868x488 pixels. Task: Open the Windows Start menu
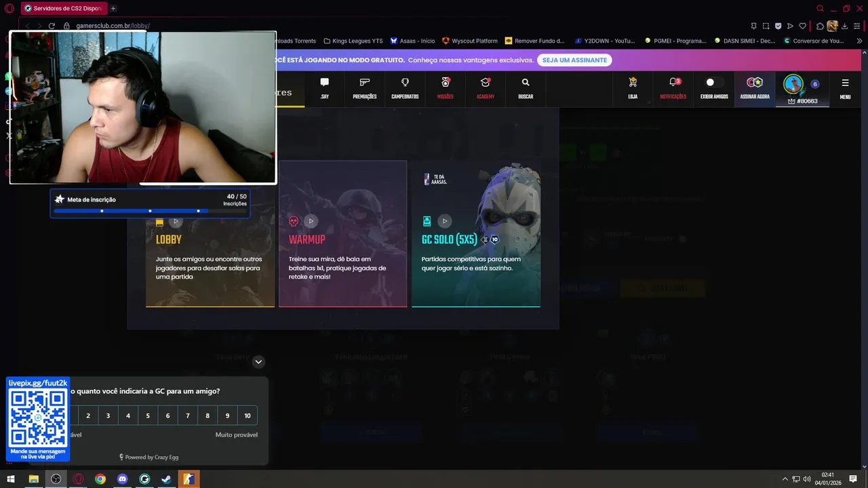tap(10, 479)
